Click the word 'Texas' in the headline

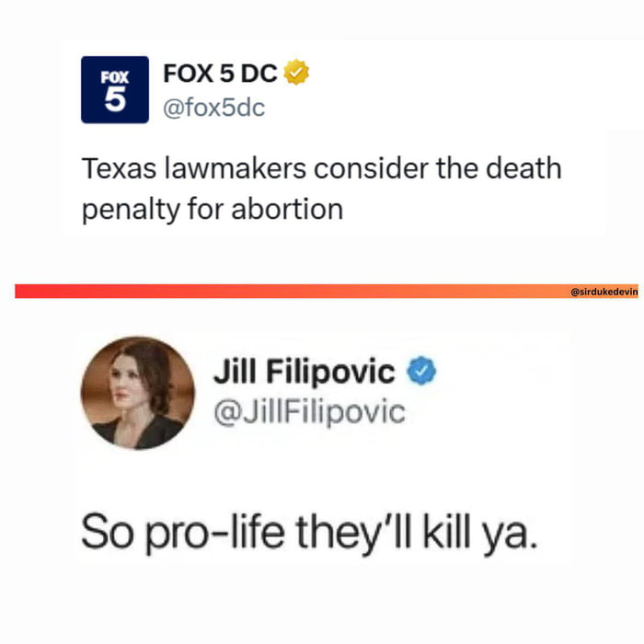tap(119, 168)
